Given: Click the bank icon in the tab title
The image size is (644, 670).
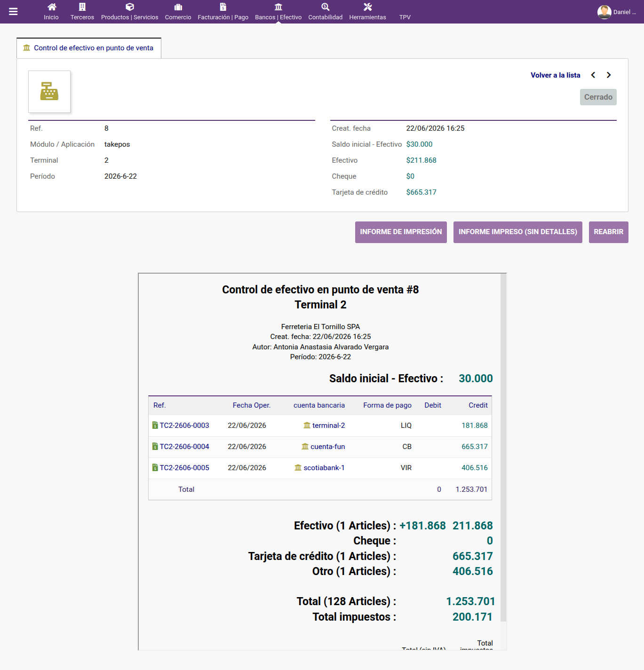Looking at the screenshot, I should tap(27, 48).
